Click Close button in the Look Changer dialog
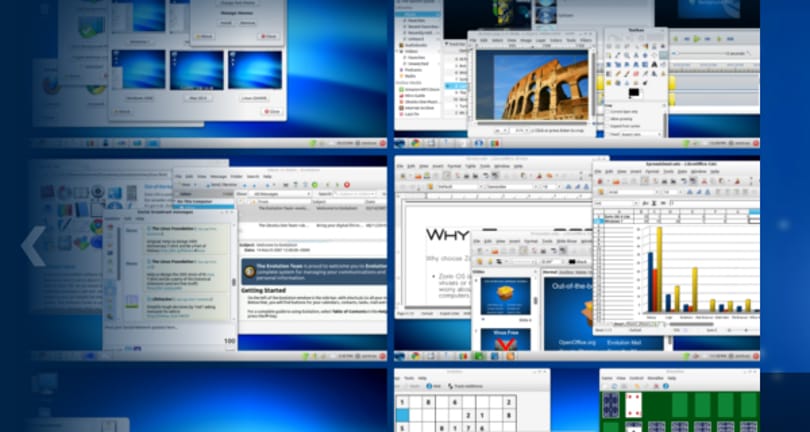The width and height of the screenshot is (810, 432). pyautogui.click(x=272, y=112)
